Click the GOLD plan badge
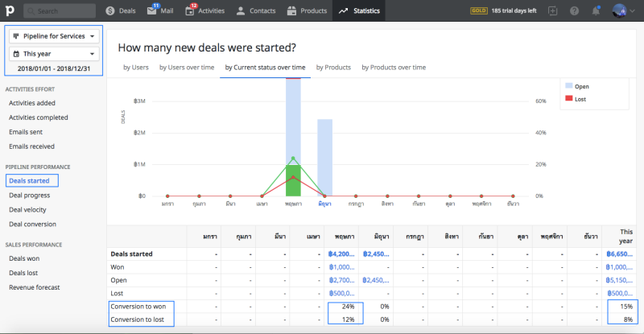Image resolution: width=644 pixels, height=334 pixels. click(x=478, y=10)
